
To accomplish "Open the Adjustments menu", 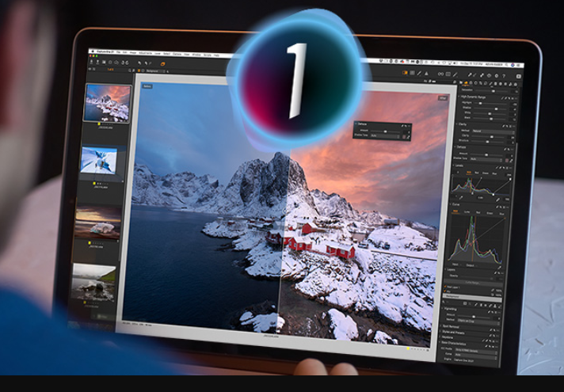I will tap(145, 53).
